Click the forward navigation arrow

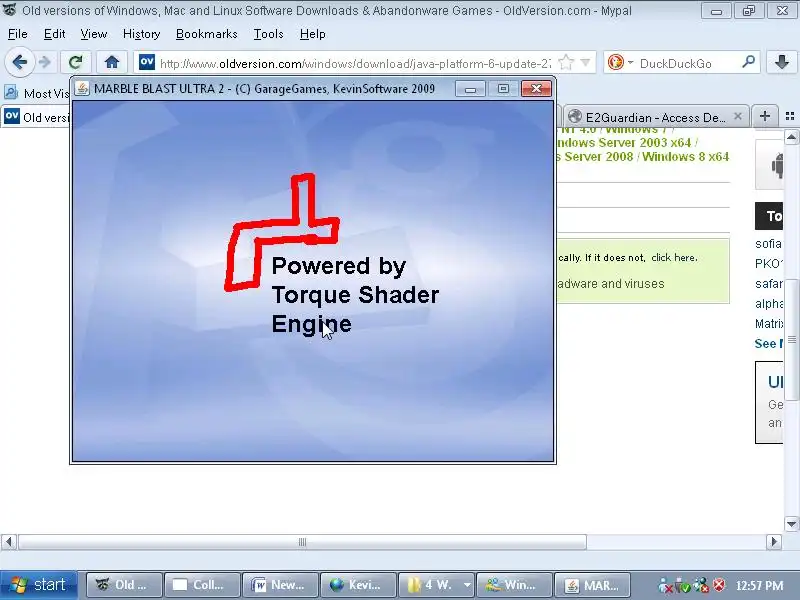(45, 62)
